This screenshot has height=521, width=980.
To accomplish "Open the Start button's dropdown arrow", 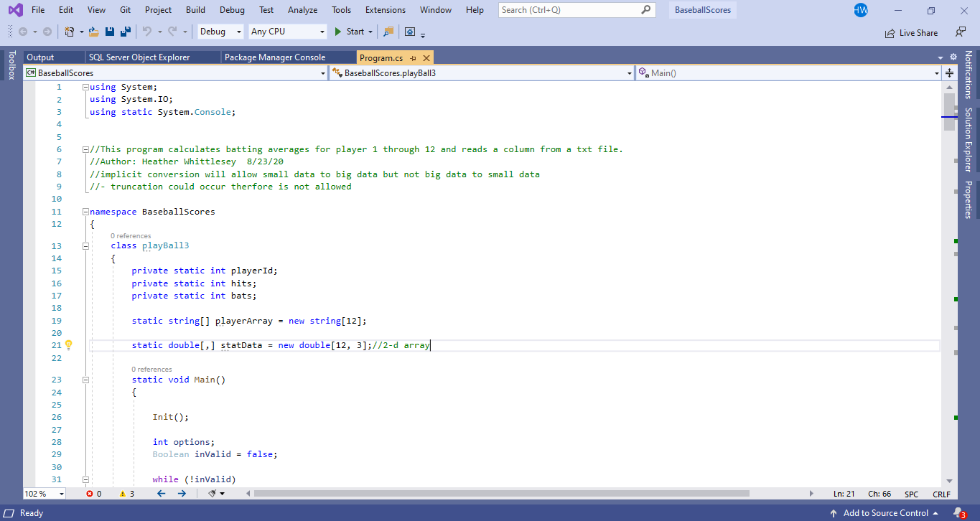I will (x=370, y=32).
